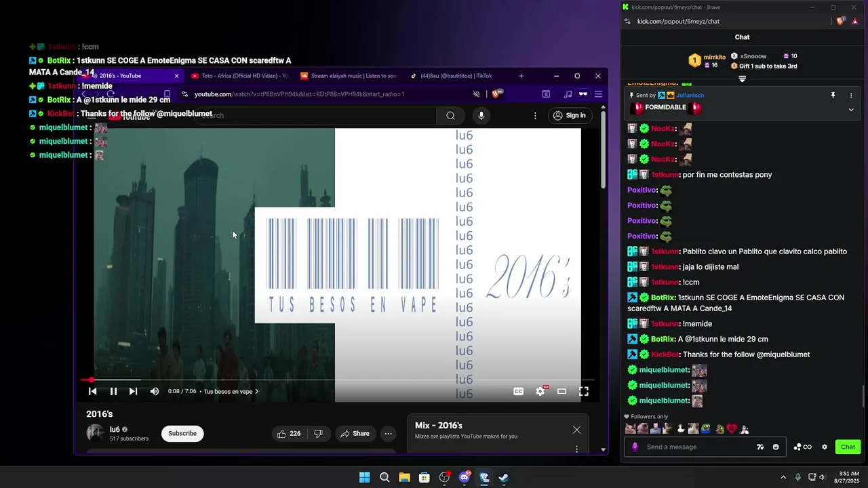This screenshot has width=868, height=488.
Task: Sign in to YouTube
Action: click(569, 115)
